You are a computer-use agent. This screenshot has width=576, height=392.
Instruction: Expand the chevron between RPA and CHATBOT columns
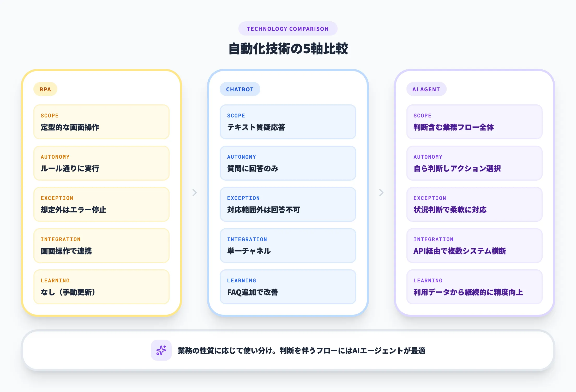[194, 193]
